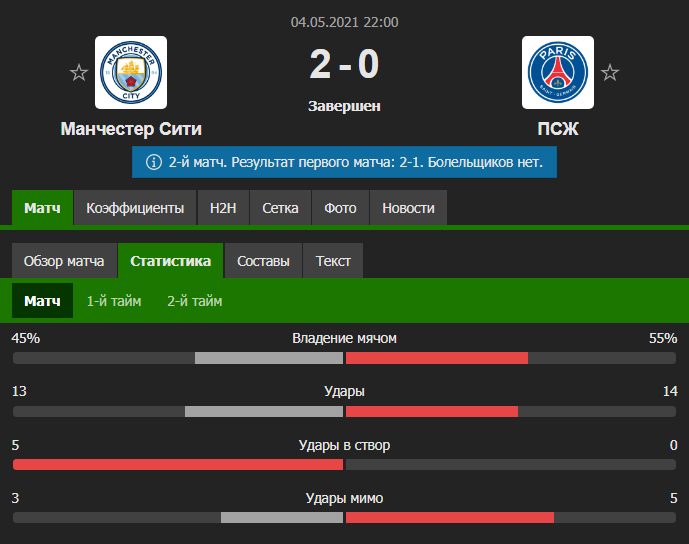Screen dimensions: 689x544
Task: Click the Manchester City club logo
Action: 131,73
